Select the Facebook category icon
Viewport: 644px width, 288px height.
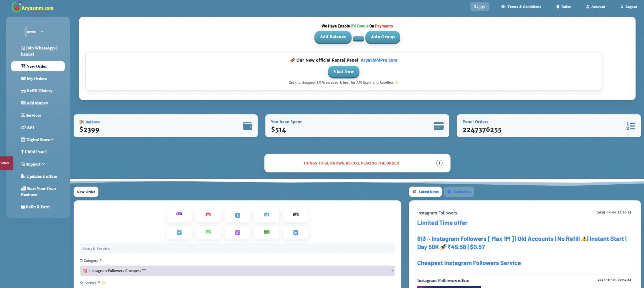tap(237, 215)
